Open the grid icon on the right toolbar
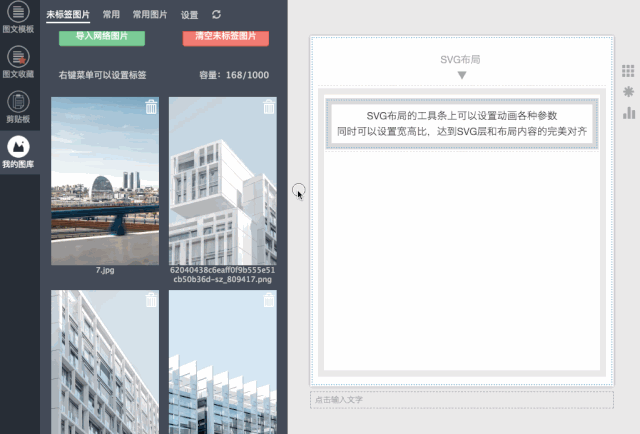The image size is (640, 434). click(628, 71)
